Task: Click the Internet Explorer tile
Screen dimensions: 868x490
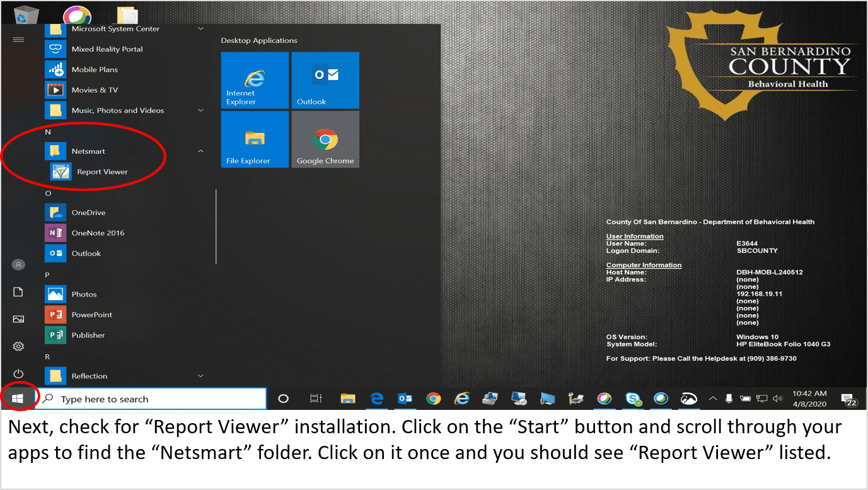Action: point(255,80)
